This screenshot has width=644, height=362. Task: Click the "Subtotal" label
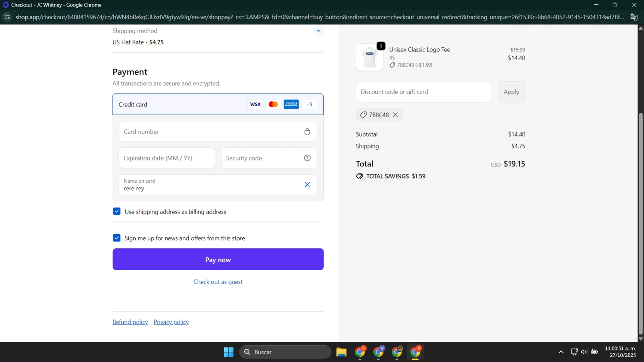pyautogui.click(x=367, y=134)
